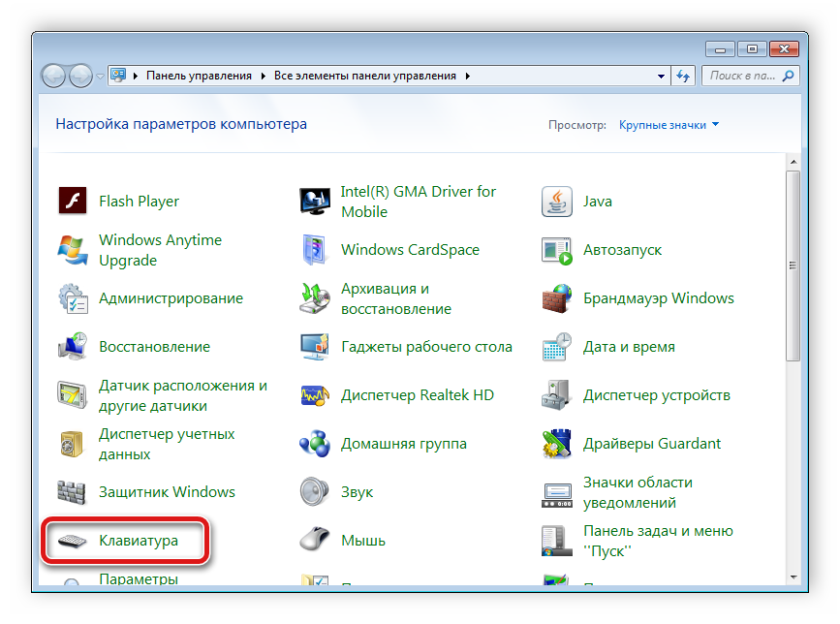
Task: Open the Значки области уведомлений icon
Action: 556,494
